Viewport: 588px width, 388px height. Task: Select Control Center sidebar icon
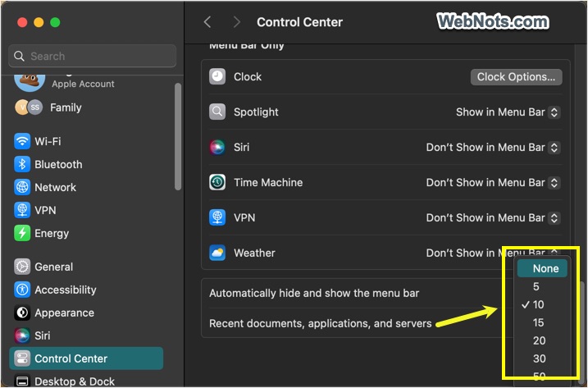click(22, 358)
